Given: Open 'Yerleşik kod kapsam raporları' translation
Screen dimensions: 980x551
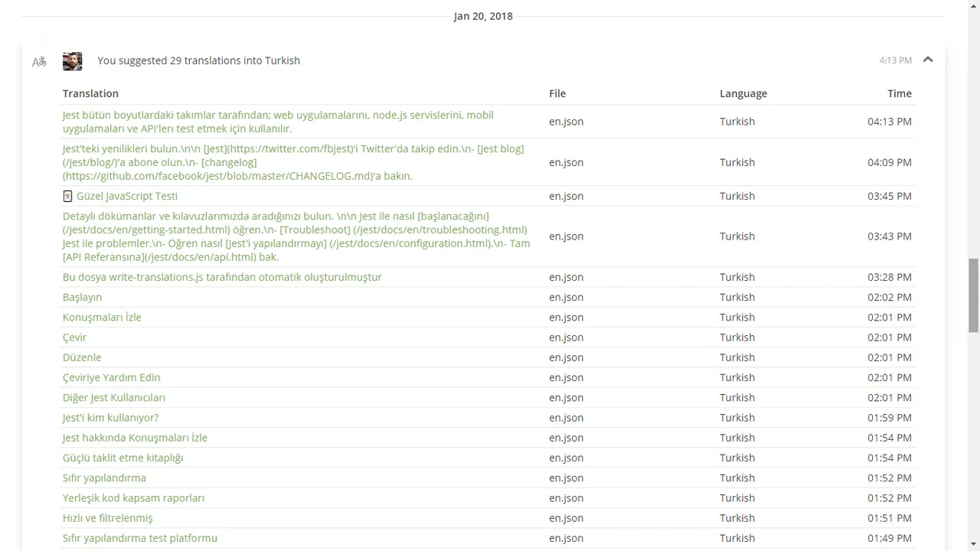Looking at the screenshot, I should tap(133, 498).
